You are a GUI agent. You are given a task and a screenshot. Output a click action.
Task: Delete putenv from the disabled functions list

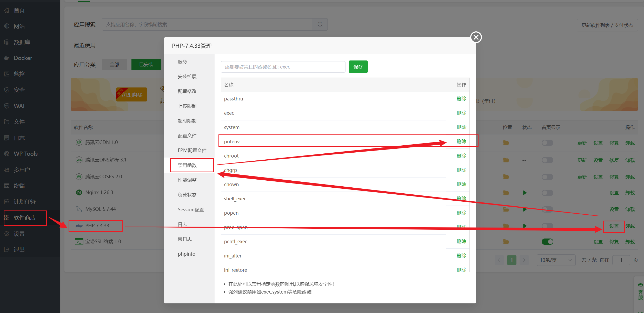click(461, 141)
